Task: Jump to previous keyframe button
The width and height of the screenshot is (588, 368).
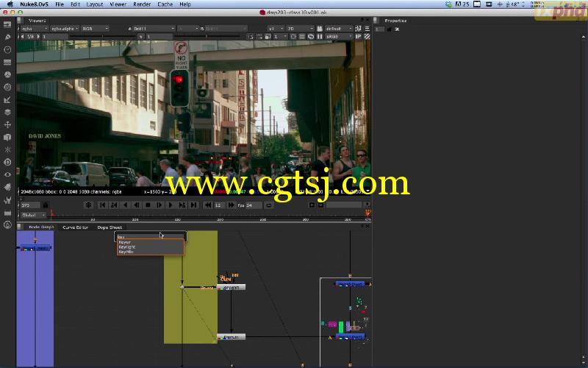Action: [x=114, y=205]
